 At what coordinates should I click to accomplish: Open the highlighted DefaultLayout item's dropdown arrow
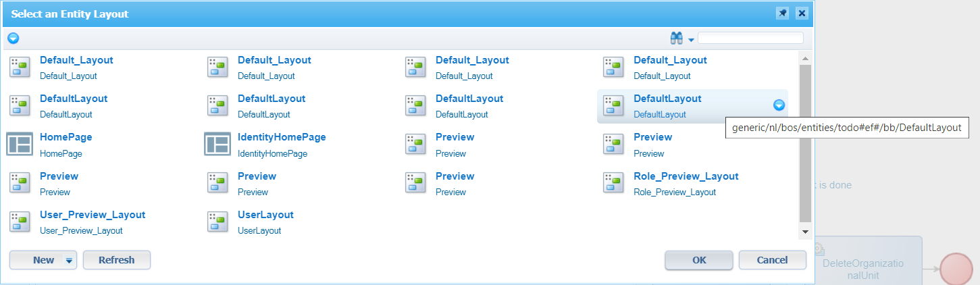click(x=779, y=105)
